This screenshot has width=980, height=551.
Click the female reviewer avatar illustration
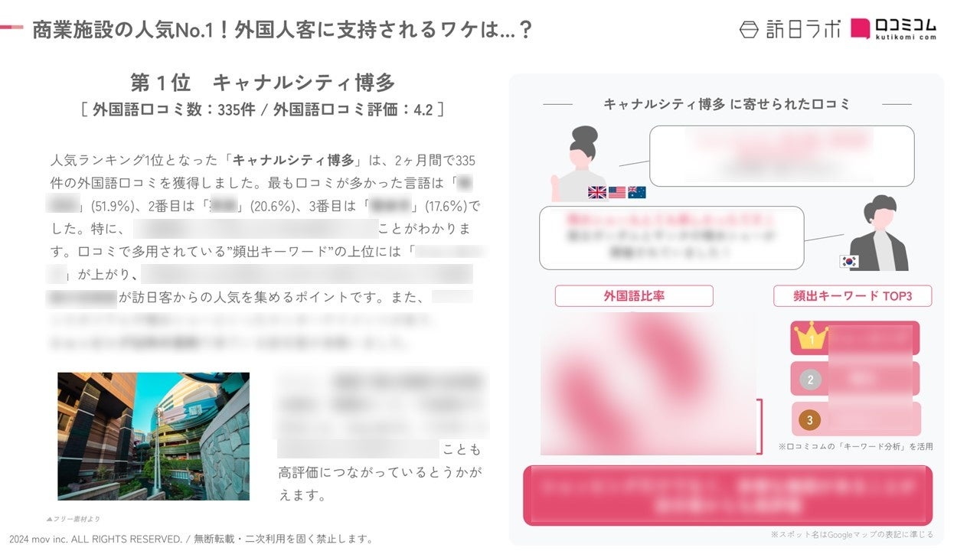[579, 163]
